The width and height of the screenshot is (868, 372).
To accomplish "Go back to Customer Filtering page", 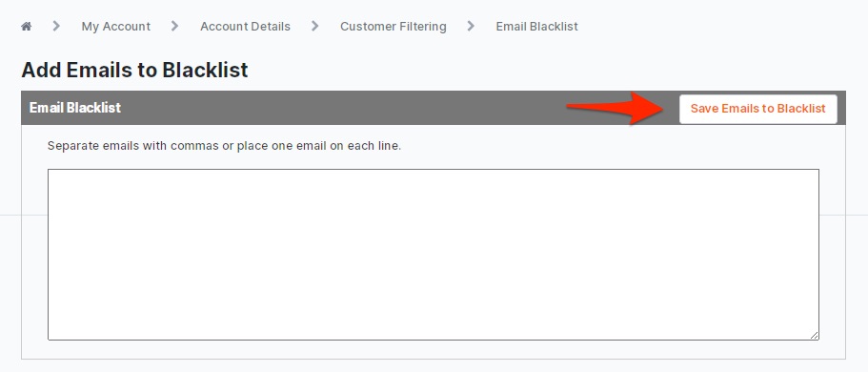I will click(x=394, y=26).
